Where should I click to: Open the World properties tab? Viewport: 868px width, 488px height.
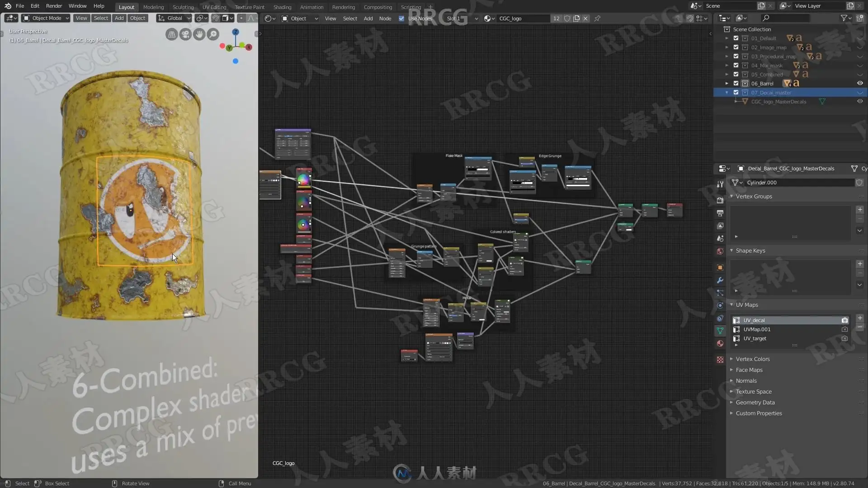(720, 251)
